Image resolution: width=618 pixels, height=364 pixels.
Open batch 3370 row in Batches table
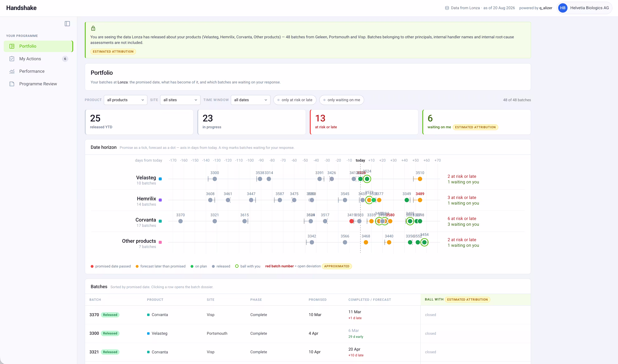[308, 315]
